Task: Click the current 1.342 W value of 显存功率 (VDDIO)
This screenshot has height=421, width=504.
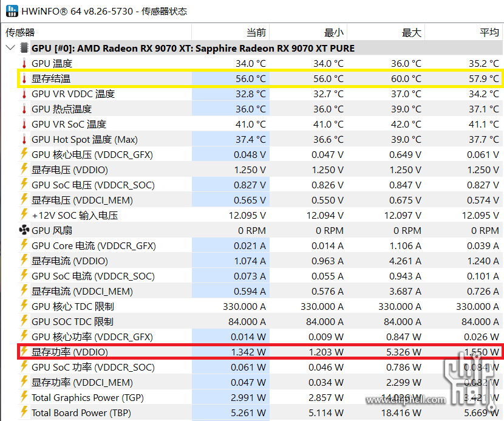Action: point(248,352)
